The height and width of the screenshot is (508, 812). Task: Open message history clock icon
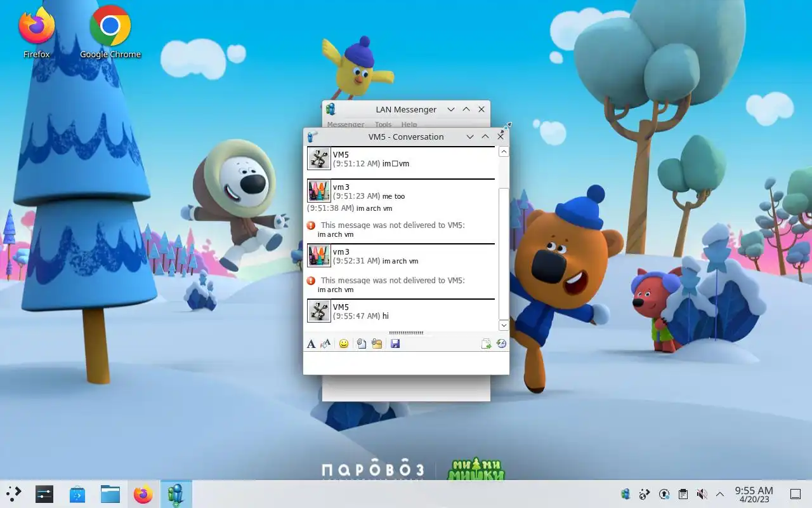[x=501, y=344]
